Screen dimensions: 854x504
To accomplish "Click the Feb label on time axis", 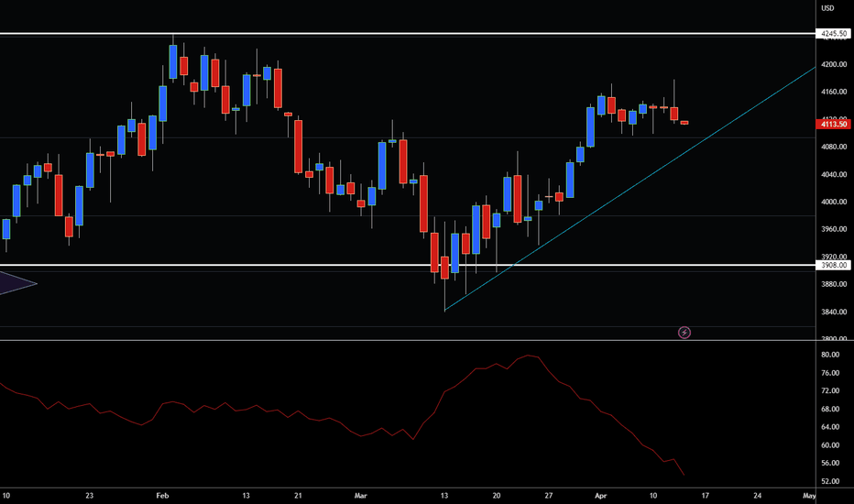I will coord(162,495).
